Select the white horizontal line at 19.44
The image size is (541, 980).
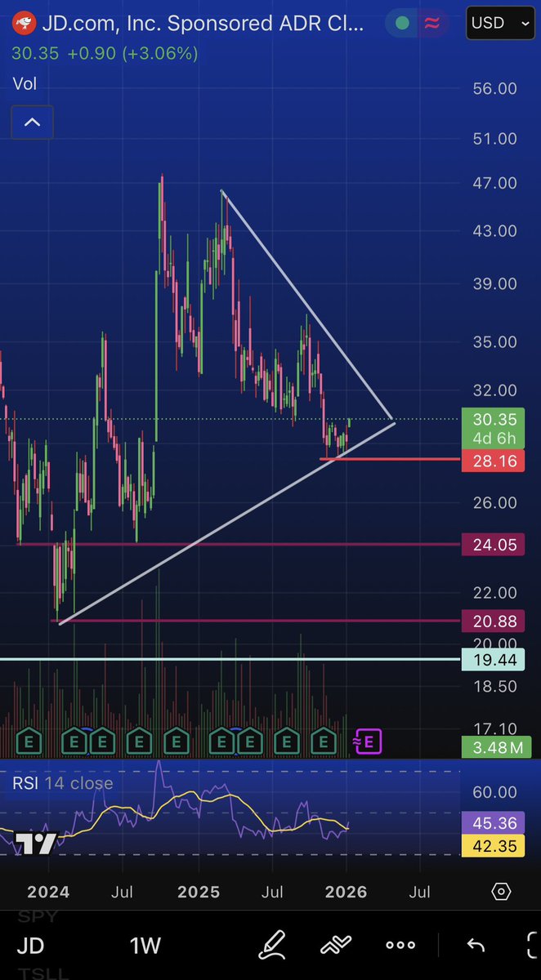pos(230,659)
